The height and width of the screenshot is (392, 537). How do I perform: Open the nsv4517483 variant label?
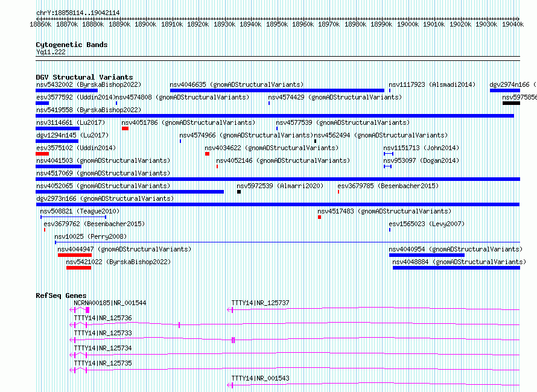click(384, 211)
